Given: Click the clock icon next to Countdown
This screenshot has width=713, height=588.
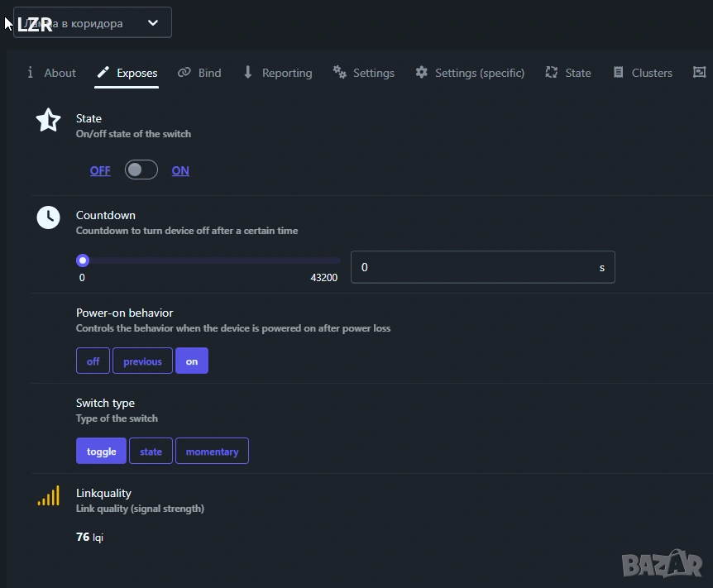Looking at the screenshot, I should tap(49, 218).
